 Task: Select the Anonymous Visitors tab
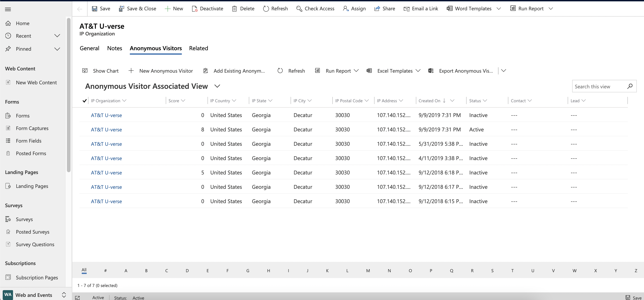[156, 48]
